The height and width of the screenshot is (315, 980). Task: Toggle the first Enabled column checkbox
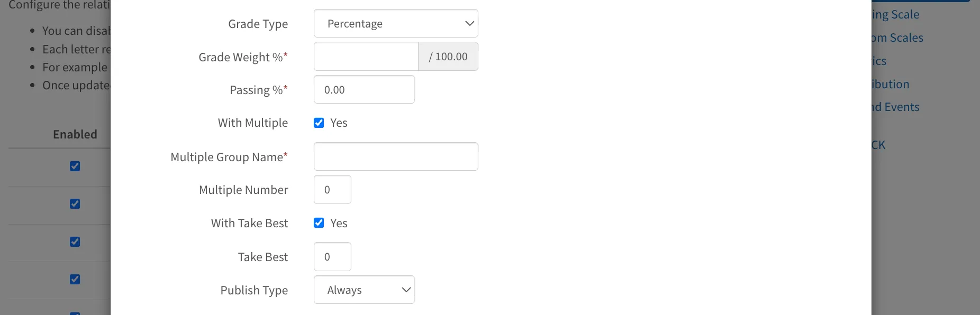(75, 166)
